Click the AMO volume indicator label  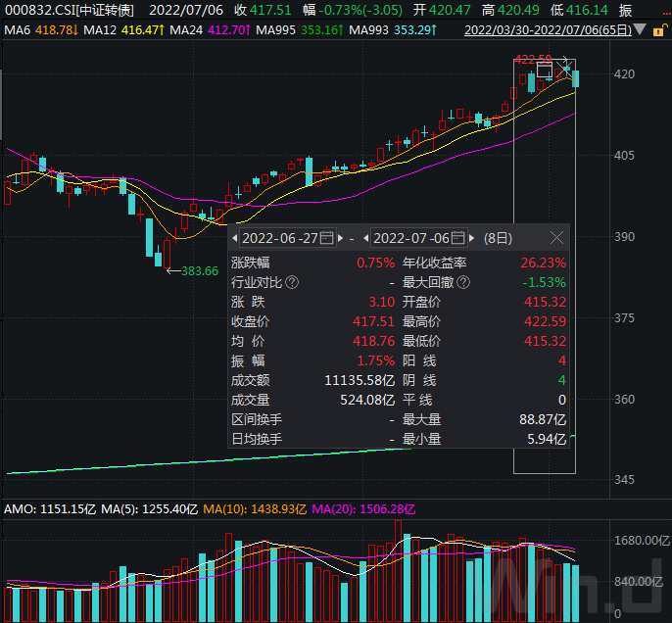tap(20, 509)
